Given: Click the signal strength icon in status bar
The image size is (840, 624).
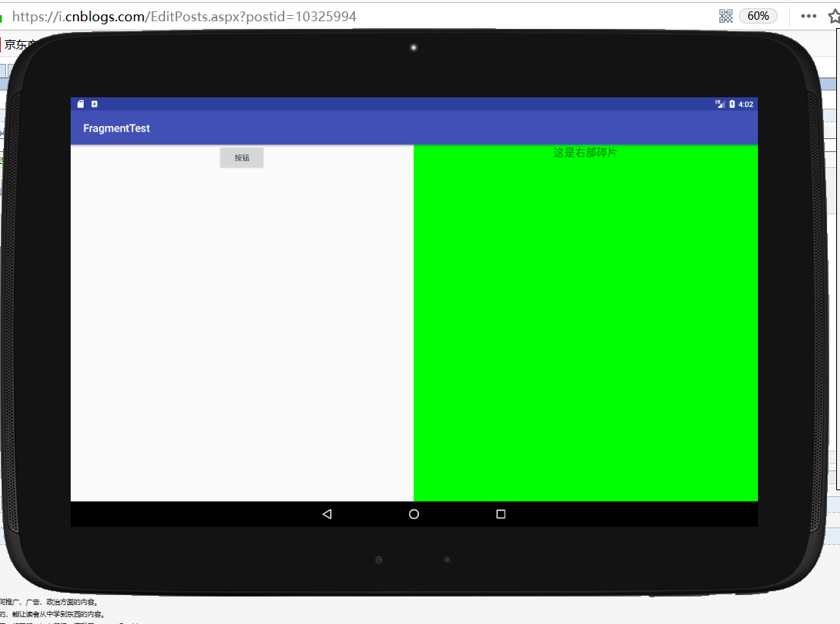Looking at the screenshot, I should 720,104.
